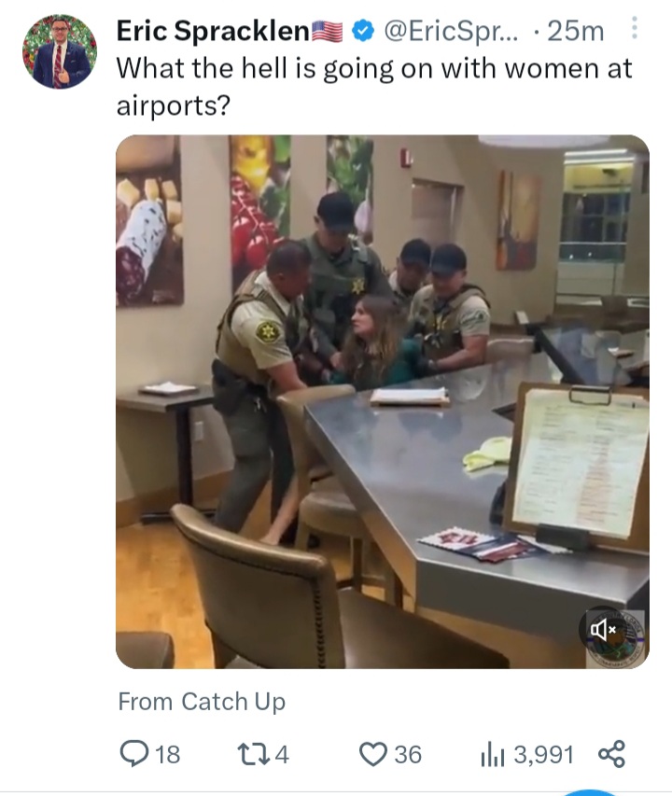
Task: Click the From Catch Up label
Action: pos(202,702)
